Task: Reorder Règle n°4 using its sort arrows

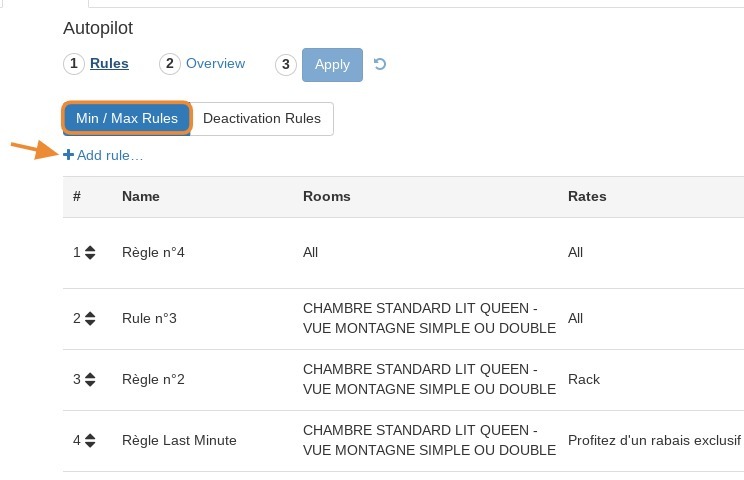Action: pyautogui.click(x=90, y=252)
